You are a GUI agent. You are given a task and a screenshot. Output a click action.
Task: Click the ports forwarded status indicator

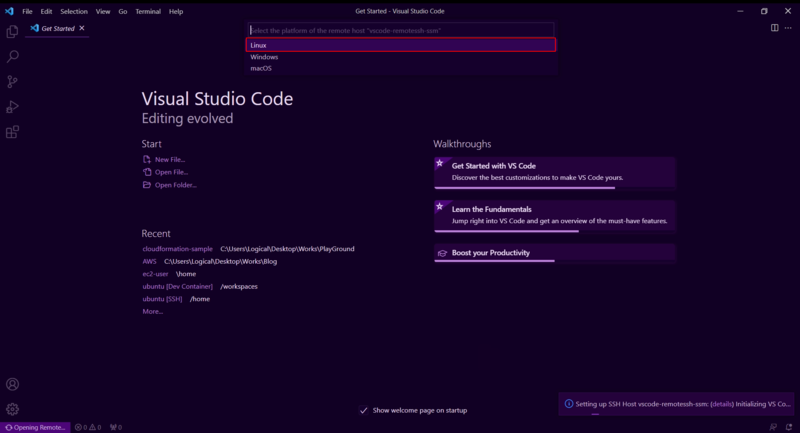(116, 427)
